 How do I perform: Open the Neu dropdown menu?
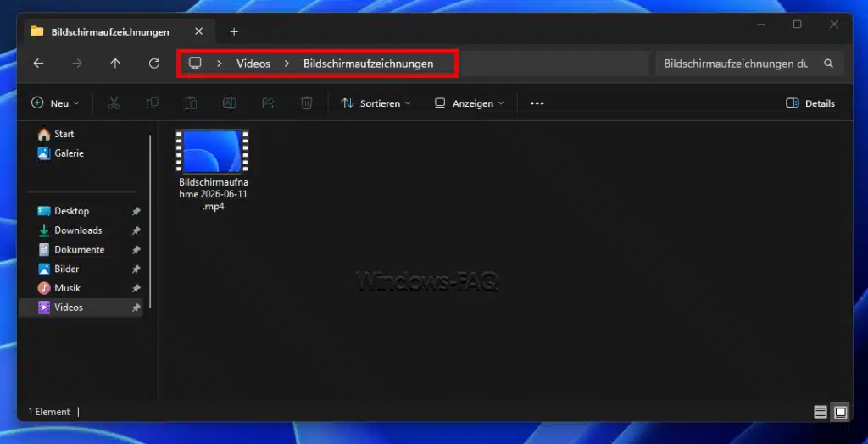(55, 103)
